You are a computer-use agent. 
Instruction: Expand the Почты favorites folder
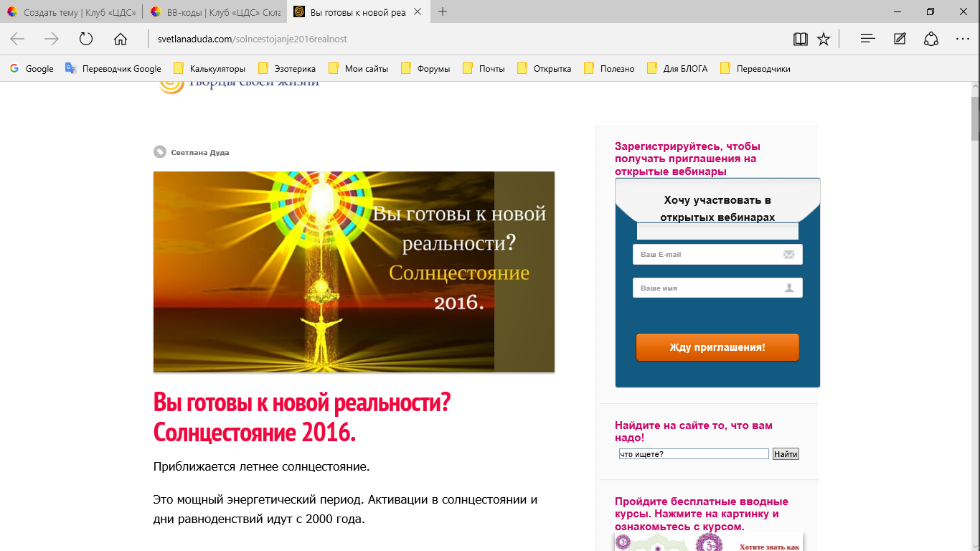[484, 69]
